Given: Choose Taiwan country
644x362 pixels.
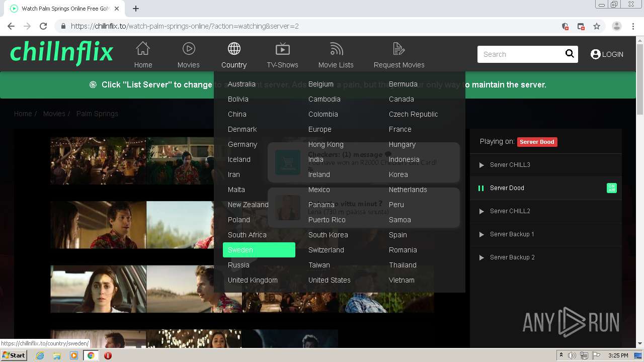Looking at the screenshot, I should pos(319,265).
